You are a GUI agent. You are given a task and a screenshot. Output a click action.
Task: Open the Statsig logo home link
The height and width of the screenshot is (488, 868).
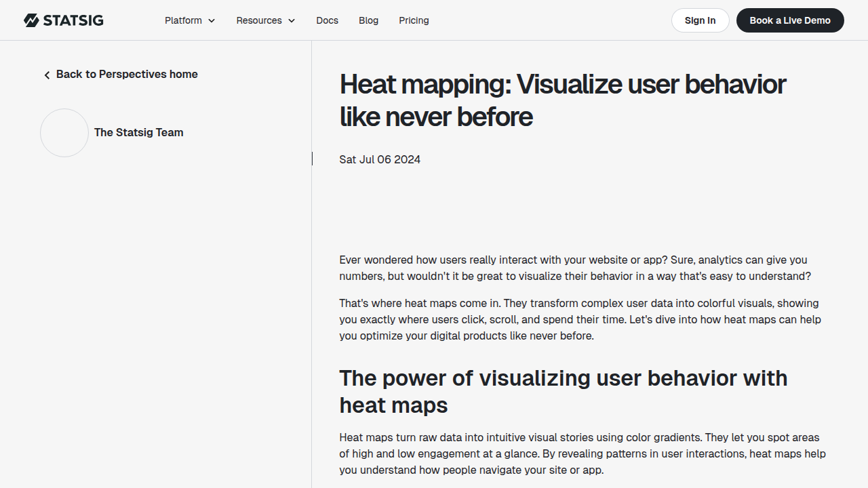64,20
